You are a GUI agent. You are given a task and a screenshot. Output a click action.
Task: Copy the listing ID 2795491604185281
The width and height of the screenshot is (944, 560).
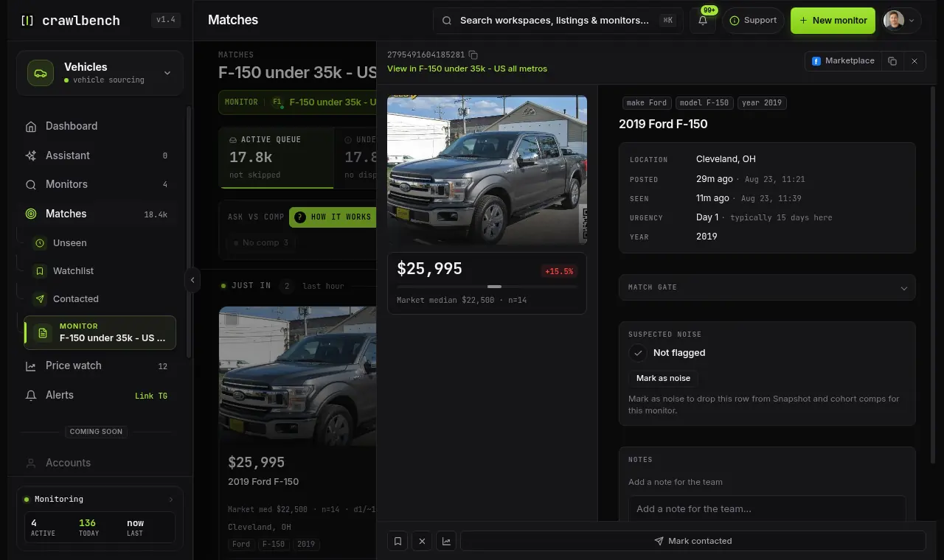click(473, 55)
